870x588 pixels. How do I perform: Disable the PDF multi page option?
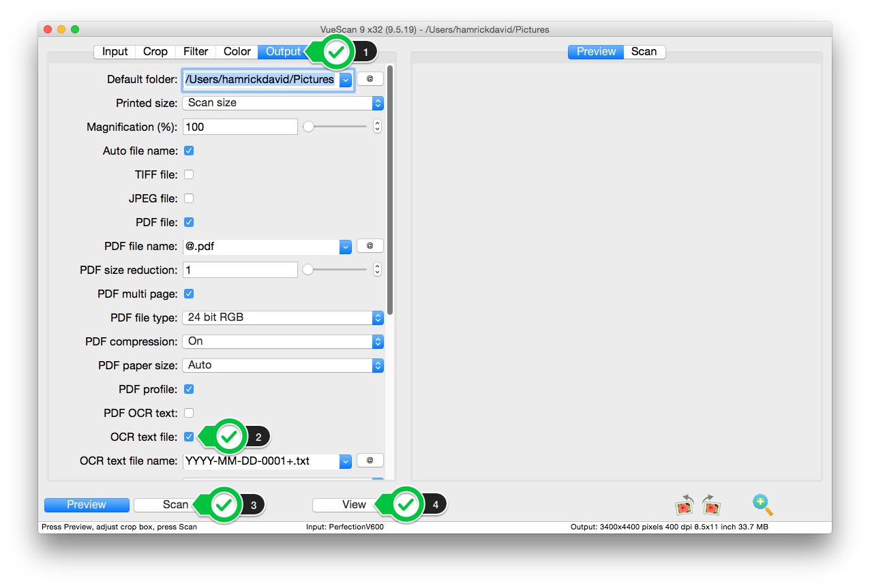[x=188, y=294]
